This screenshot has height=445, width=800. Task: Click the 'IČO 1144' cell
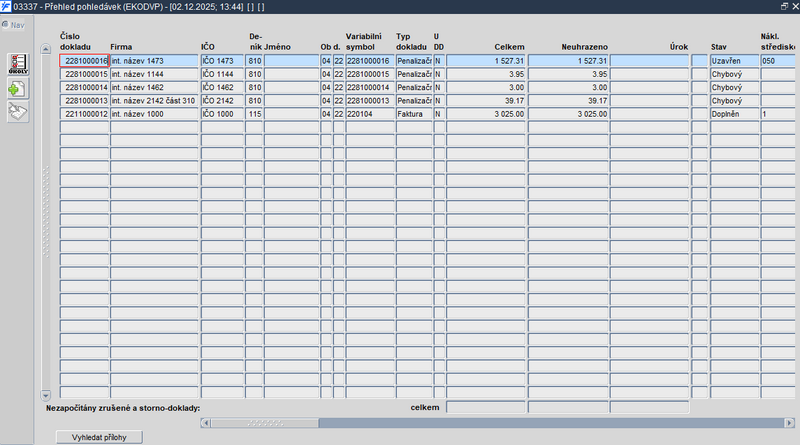pyautogui.click(x=222, y=74)
